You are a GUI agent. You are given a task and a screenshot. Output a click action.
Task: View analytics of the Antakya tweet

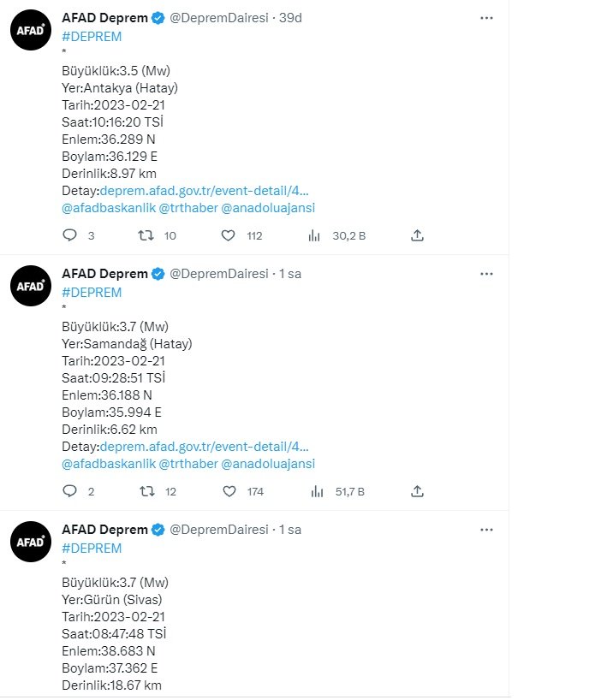tap(315, 235)
